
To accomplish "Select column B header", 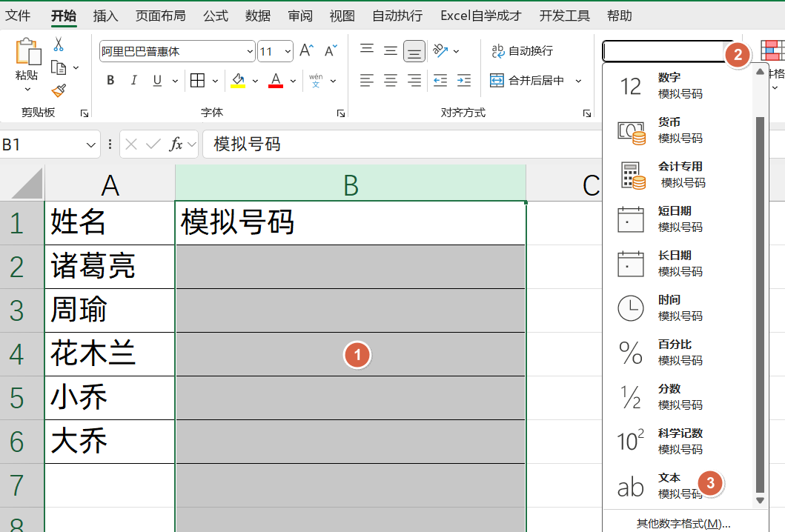I will [351, 184].
